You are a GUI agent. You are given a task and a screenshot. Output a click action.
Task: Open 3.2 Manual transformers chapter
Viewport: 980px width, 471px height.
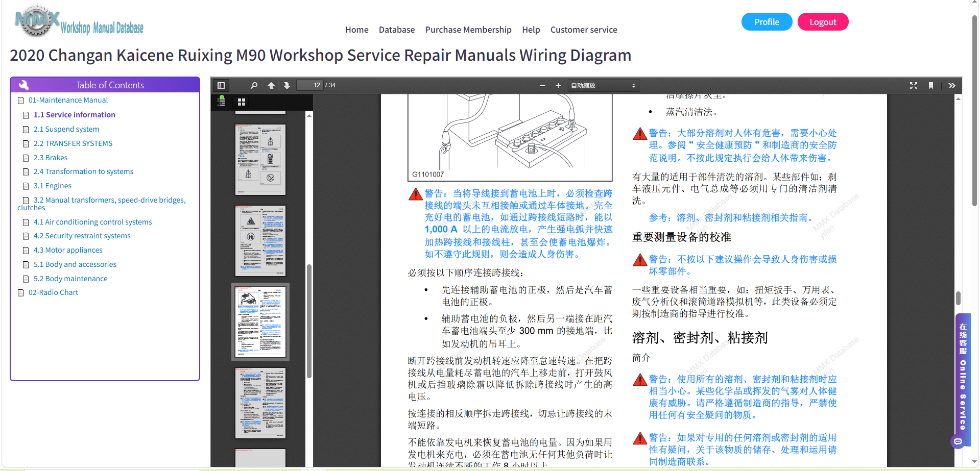(102, 204)
